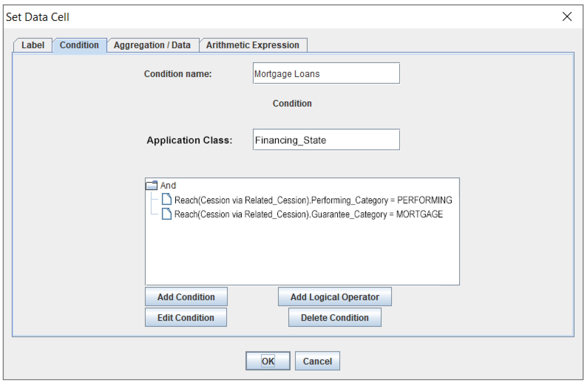Image resolution: width=588 pixels, height=384 pixels.
Task: Go to the Arithmetic Expression tab
Action: [x=252, y=45]
